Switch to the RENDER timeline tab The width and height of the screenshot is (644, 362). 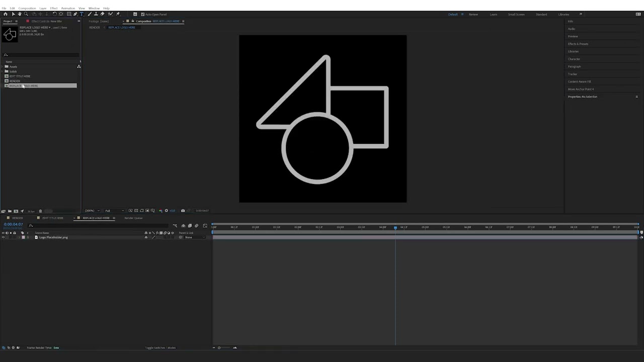17,218
